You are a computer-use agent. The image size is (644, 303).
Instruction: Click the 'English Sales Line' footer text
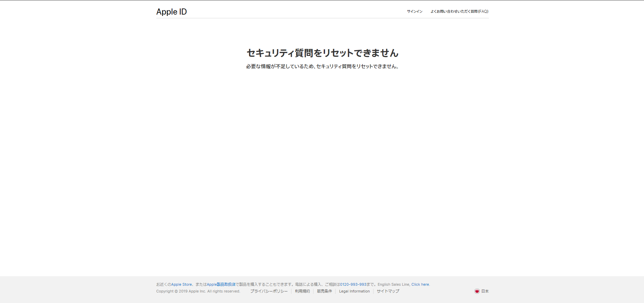pos(393,284)
